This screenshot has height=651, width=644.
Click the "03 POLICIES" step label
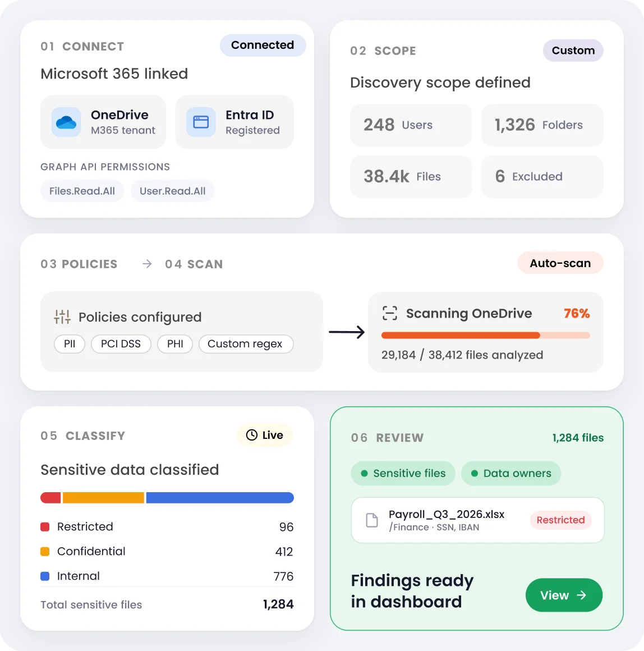point(79,264)
